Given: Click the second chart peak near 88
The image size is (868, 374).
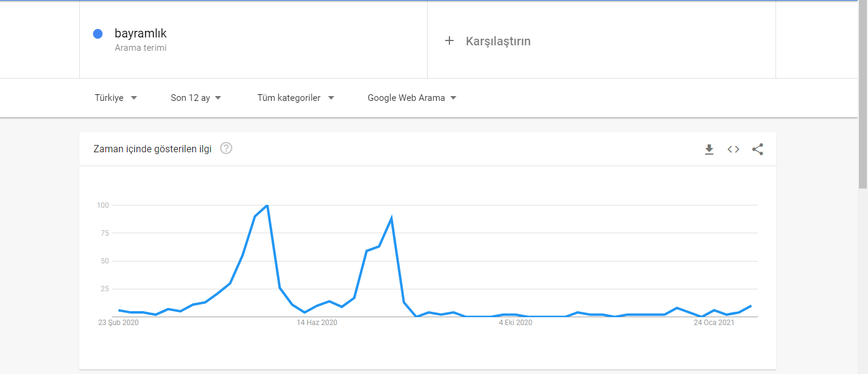Looking at the screenshot, I should [391, 219].
